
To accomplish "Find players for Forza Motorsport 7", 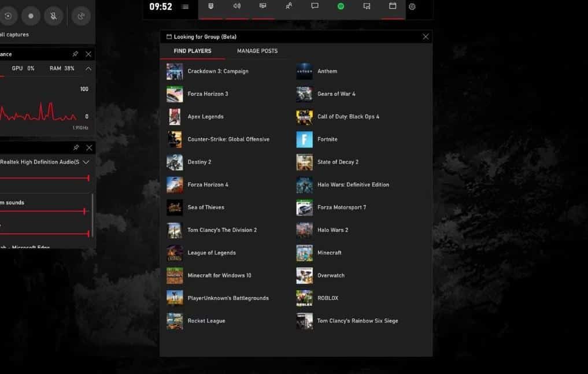I will [331, 208].
